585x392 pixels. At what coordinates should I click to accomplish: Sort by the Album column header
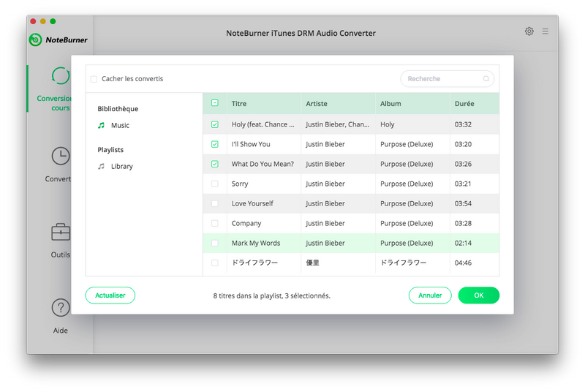click(390, 104)
